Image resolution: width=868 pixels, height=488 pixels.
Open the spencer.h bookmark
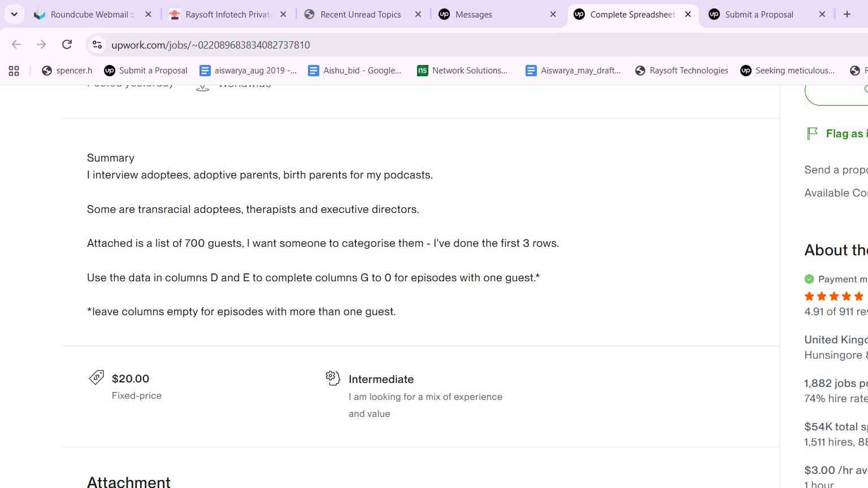(x=67, y=71)
